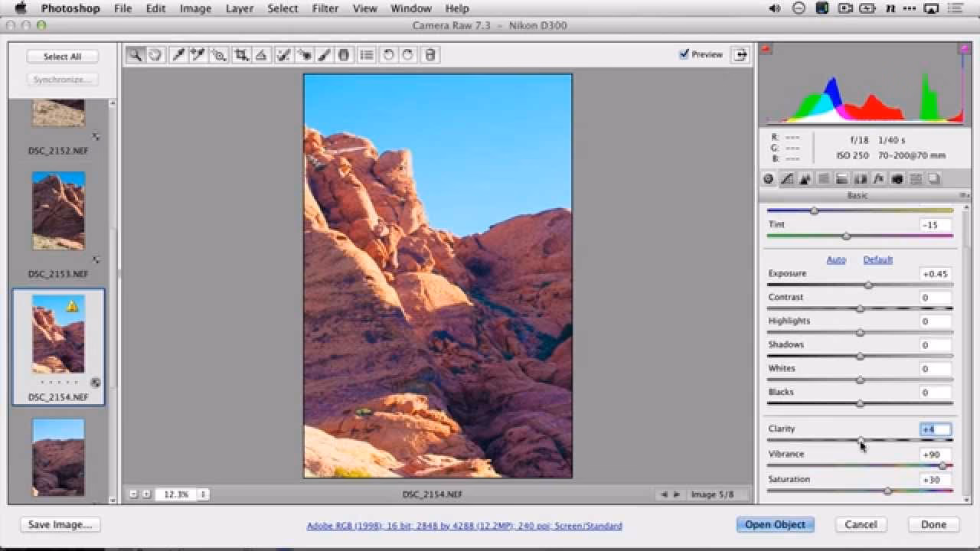The height and width of the screenshot is (551, 980).
Task: Open the Tone Curve panel tab
Action: tap(787, 179)
